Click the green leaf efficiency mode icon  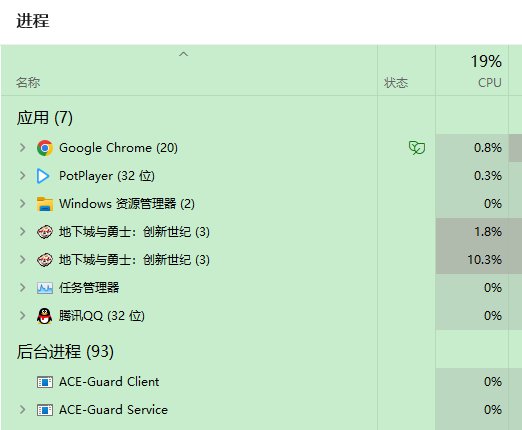pyautogui.click(x=417, y=148)
